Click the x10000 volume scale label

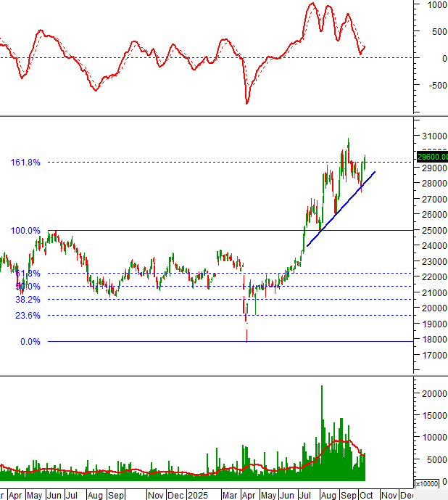(426, 483)
